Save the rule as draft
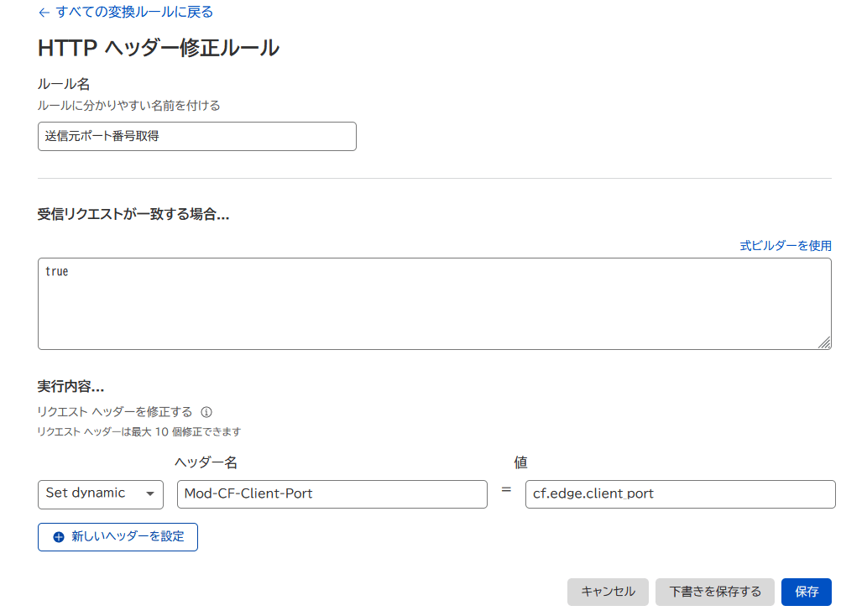This screenshot has height=616, width=867. coord(715,592)
